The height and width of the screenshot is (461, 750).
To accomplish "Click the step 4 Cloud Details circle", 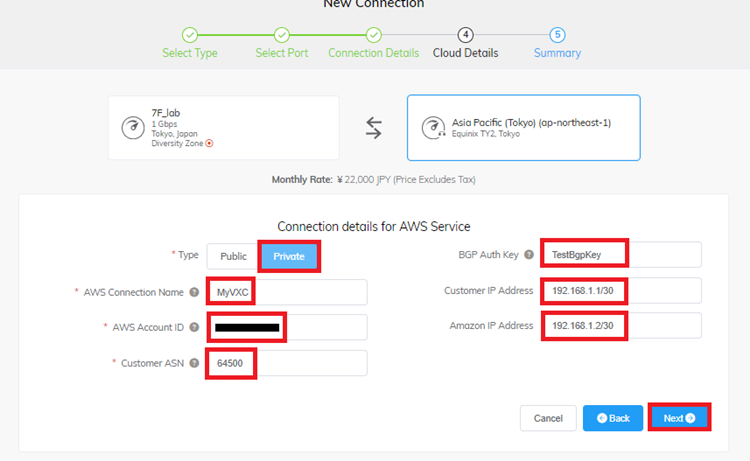I will [465, 35].
